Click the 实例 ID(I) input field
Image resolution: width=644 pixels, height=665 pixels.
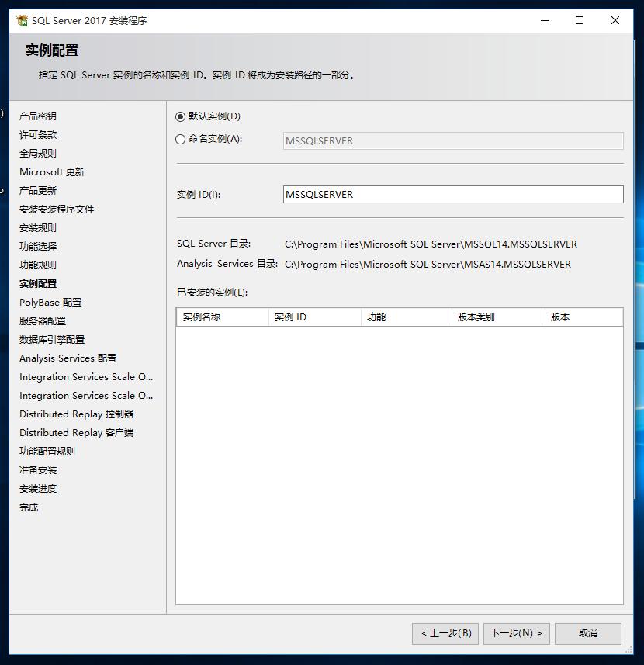(x=453, y=194)
